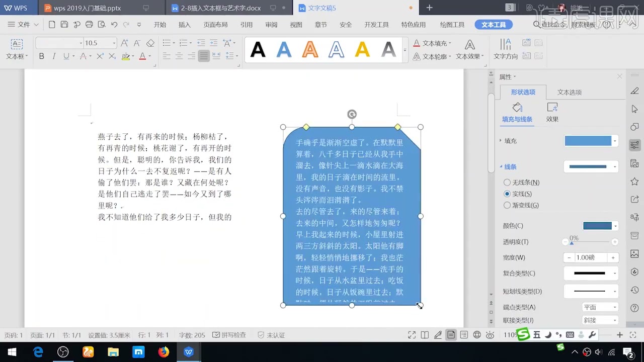The width and height of the screenshot is (644, 362).
Task: Toggle italic formatting in ribbon
Action: point(54,56)
